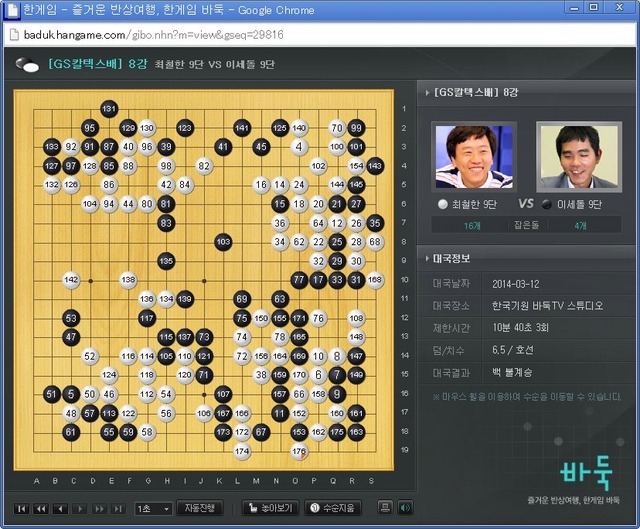The width and height of the screenshot is (640, 529).
Task: Click the 바둑 logo in the bottom right
Action: click(x=586, y=473)
